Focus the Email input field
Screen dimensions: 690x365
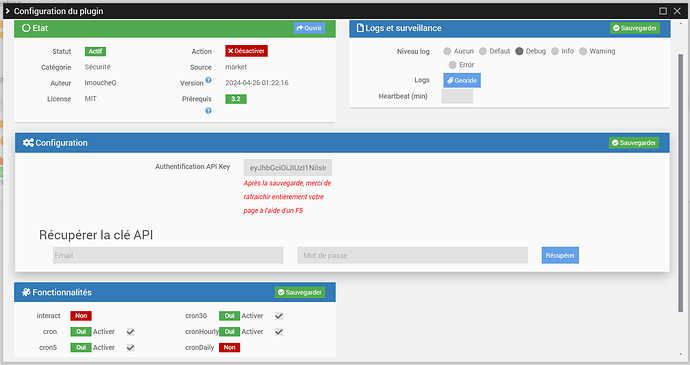pos(168,255)
